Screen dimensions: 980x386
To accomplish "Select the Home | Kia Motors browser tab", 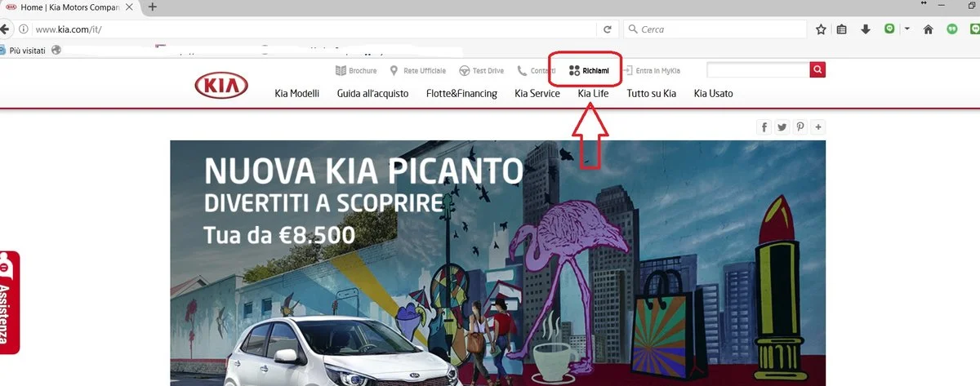I will 69,7.
